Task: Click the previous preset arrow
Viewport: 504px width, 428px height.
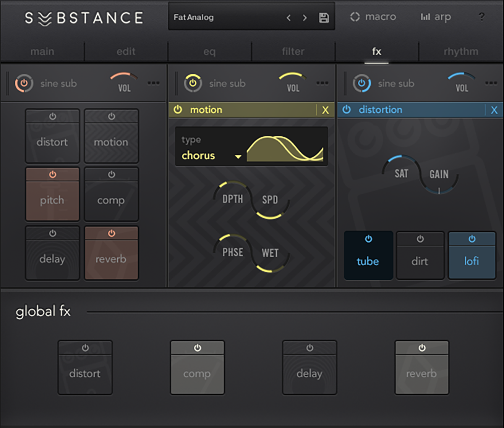Action: 288,17
